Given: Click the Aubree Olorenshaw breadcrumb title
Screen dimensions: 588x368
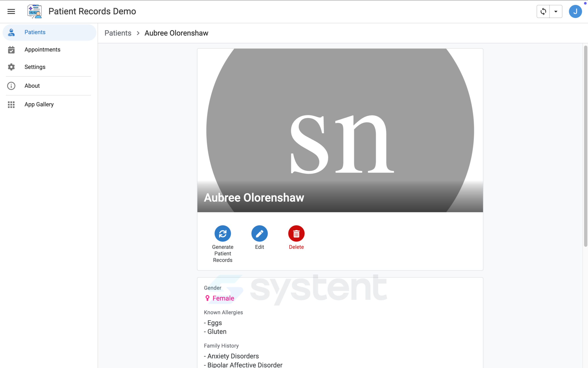Looking at the screenshot, I should pyautogui.click(x=176, y=33).
